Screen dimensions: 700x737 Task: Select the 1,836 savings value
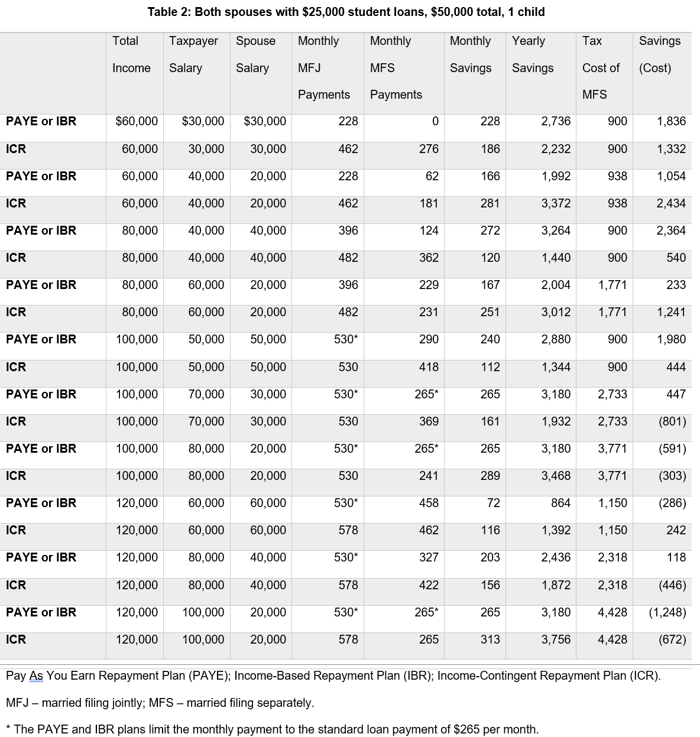click(671, 121)
